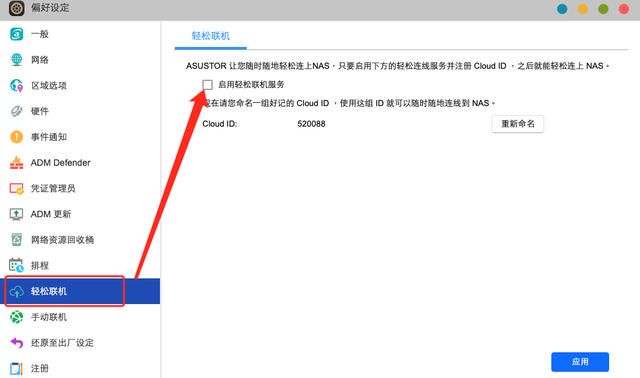Select the 一般 sidebar label
The image size is (640, 378).
point(40,34)
